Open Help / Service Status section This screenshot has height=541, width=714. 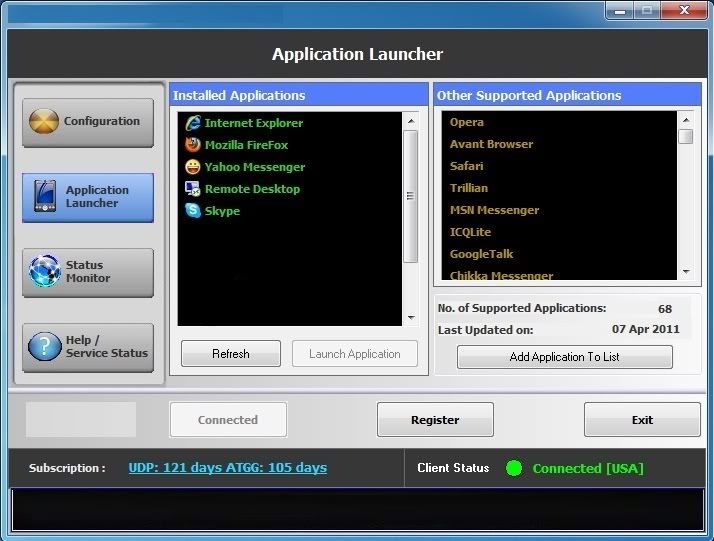click(x=88, y=347)
